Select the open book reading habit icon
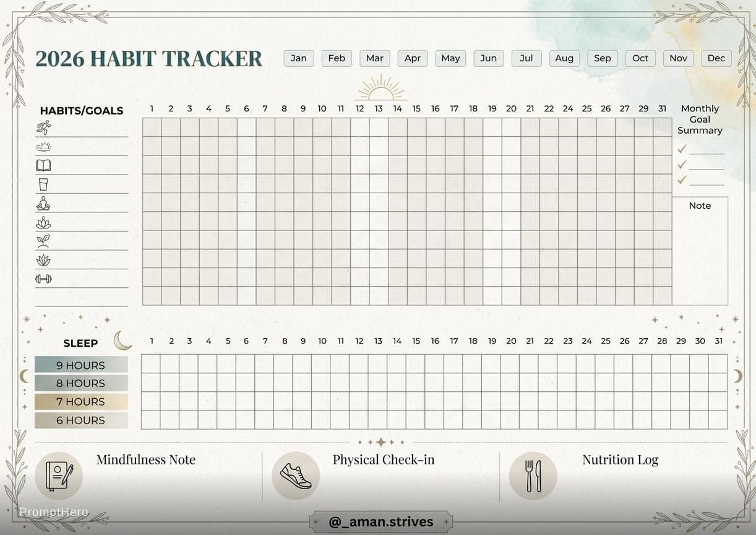Image resolution: width=756 pixels, height=535 pixels. [x=43, y=165]
